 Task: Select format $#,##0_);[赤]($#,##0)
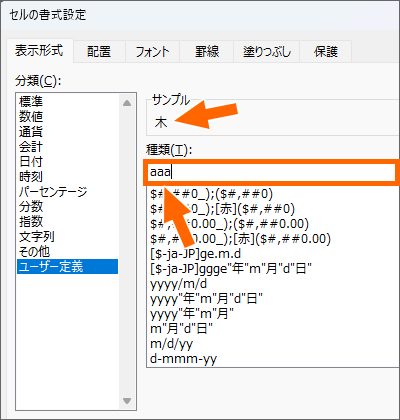pyautogui.click(x=273, y=209)
